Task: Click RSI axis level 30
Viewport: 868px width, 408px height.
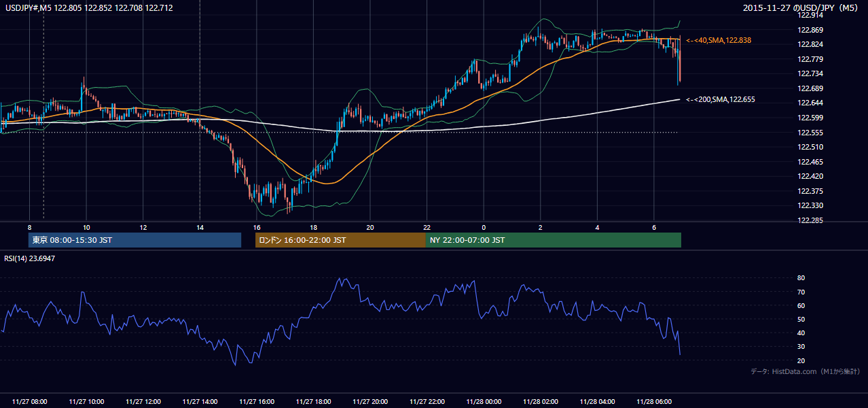Action: [x=801, y=347]
